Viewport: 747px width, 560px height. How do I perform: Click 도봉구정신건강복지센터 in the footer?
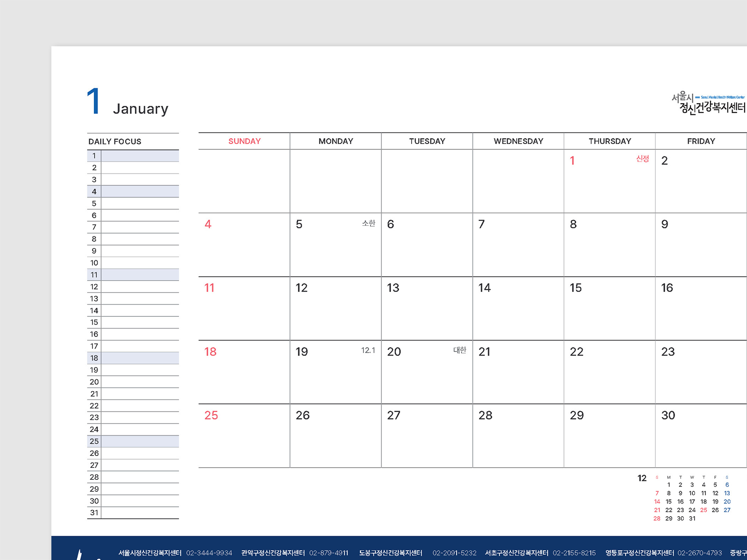tap(391, 553)
